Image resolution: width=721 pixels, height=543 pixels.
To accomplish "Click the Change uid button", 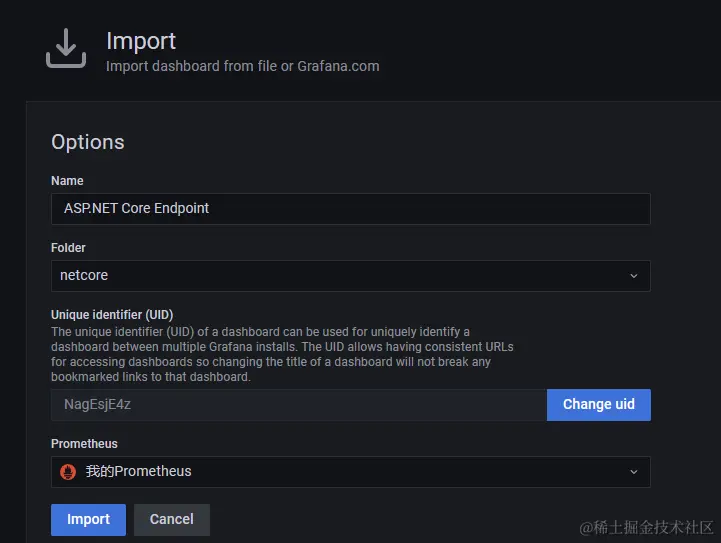I will point(599,405).
